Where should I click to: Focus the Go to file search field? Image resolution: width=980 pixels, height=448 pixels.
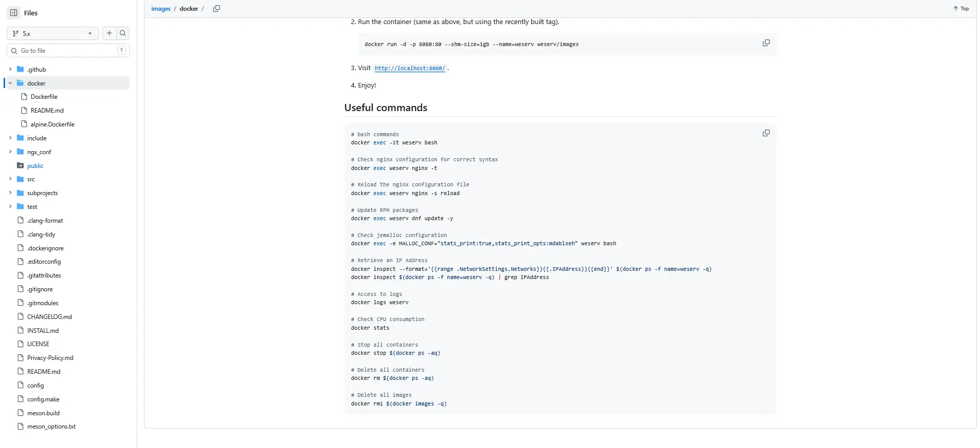tap(68, 51)
